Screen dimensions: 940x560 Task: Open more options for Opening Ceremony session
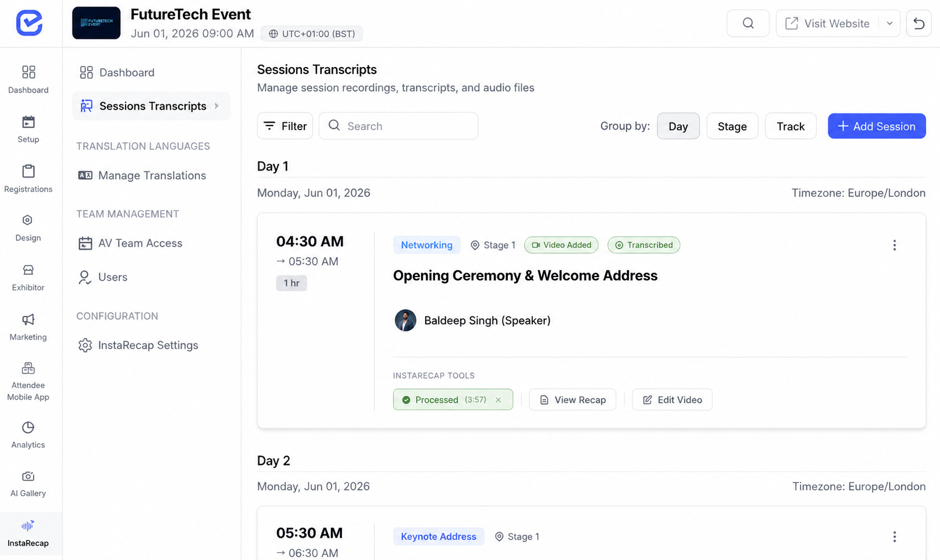894,245
